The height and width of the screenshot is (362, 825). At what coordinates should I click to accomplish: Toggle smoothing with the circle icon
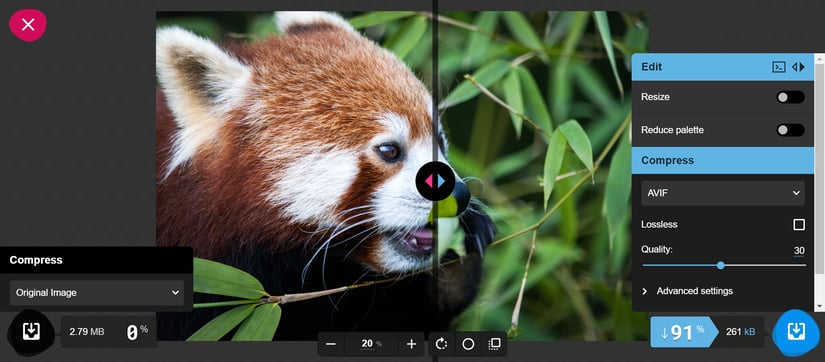coord(468,344)
